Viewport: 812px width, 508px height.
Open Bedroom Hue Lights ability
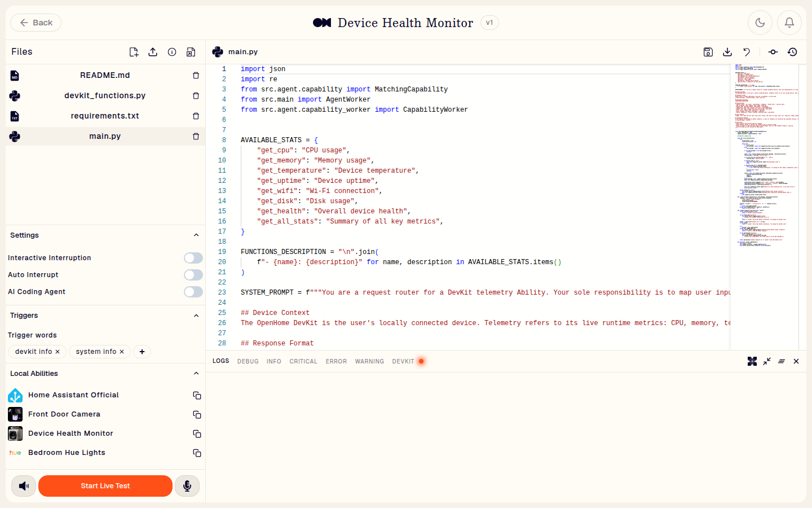pyautogui.click(x=67, y=453)
